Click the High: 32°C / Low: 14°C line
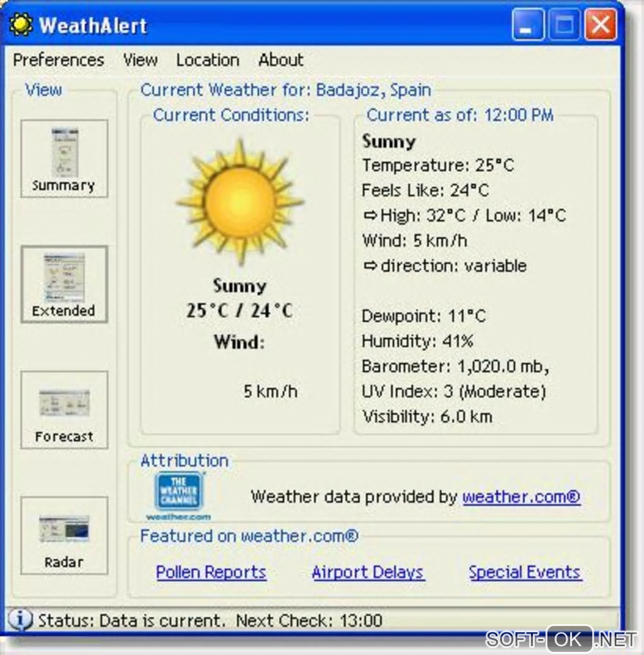The height and width of the screenshot is (655, 644). 465,215
